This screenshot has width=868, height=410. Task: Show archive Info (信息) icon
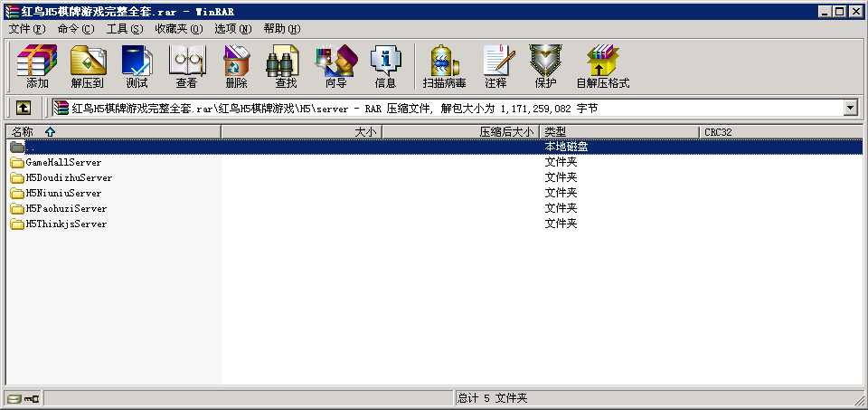(385, 67)
